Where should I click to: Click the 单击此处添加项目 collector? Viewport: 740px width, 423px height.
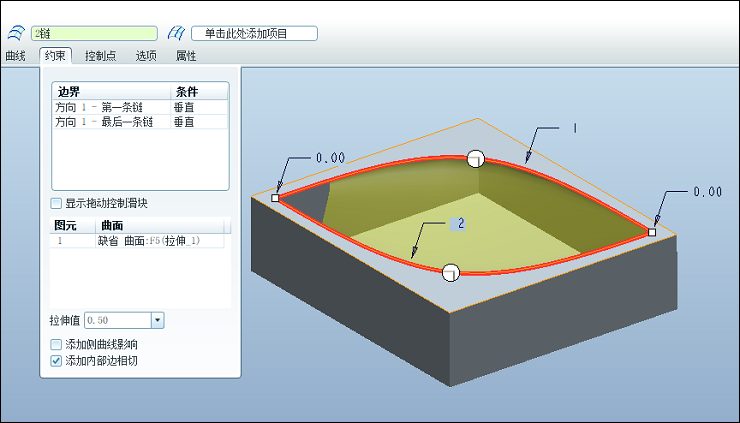pyautogui.click(x=254, y=34)
